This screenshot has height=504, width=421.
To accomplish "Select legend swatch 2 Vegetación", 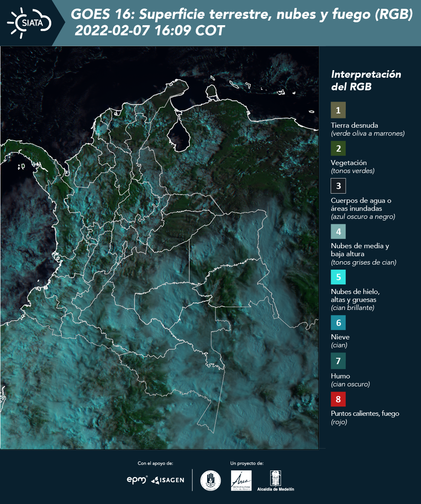I will (338, 148).
